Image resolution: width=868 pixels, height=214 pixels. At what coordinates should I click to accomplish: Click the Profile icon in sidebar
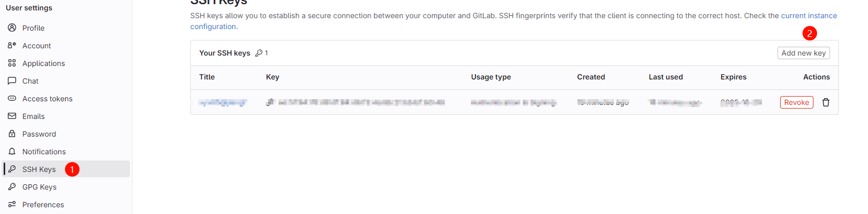click(12, 28)
